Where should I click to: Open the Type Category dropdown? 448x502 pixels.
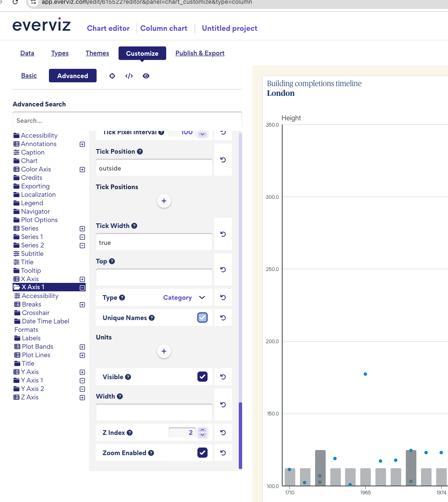coord(184,298)
